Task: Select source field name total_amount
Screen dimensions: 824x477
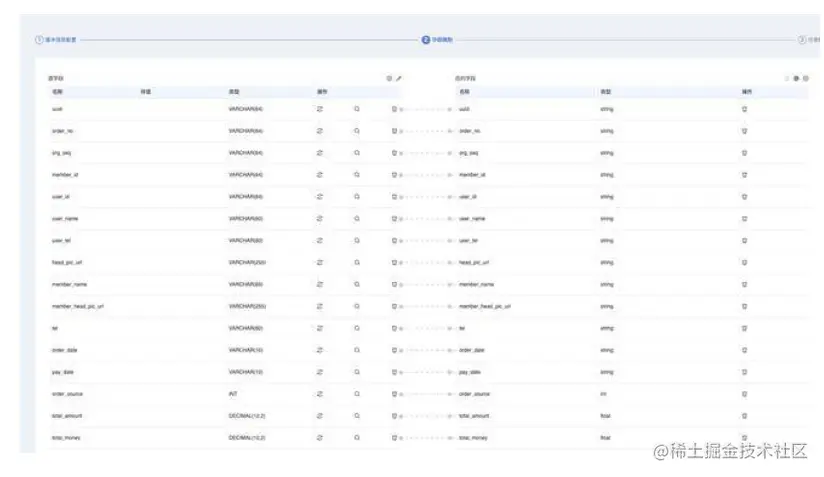Action: click(67, 416)
